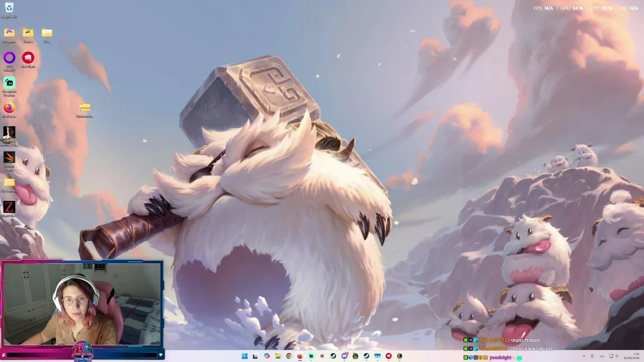Open the Programs folder on the desktop
The width and height of the screenshot is (644, 362).
pyautogui.click(x=9, y=35)
